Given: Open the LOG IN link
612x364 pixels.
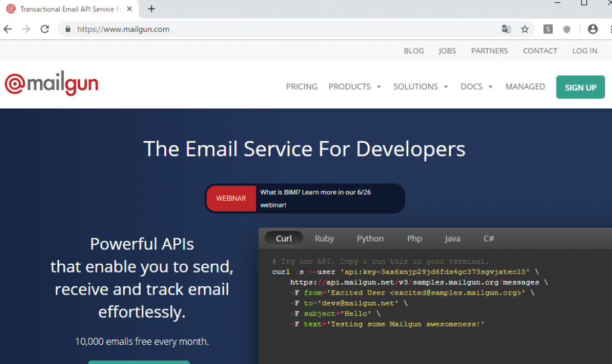Looking at the screenshot, I should pyautogui.click(x=585, y=51).
